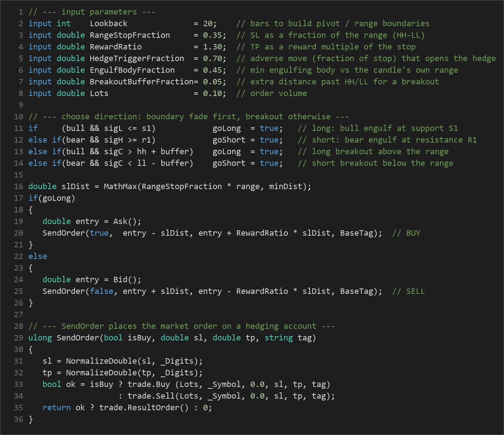This screenshot has width=504, height=435.
Task: Click the Lots input name on line 8
Action: pyautogui.click(x=99, y=93)
